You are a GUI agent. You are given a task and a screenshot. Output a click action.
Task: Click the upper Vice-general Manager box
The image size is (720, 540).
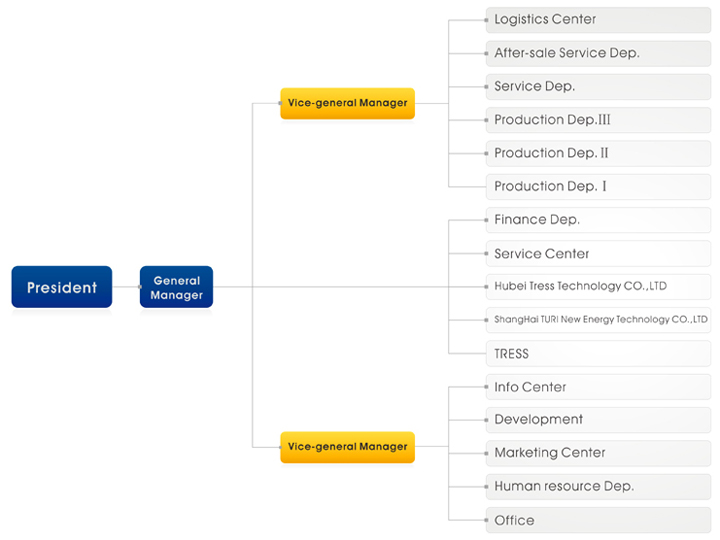pos(347,103)
